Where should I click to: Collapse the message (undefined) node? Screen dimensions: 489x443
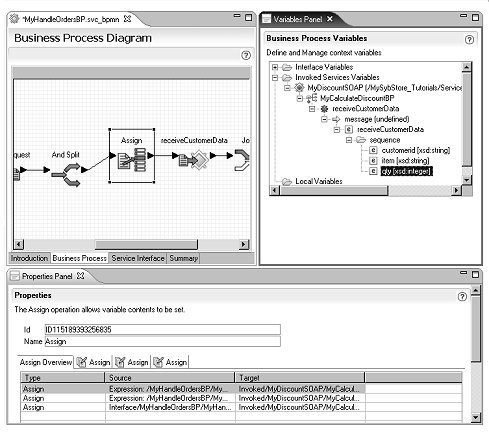(x=324, y=119)
